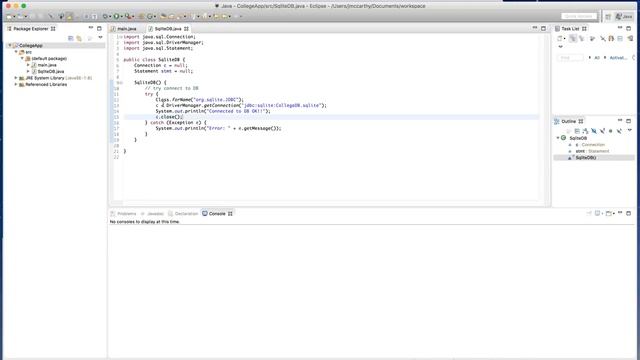640x360 pixels.
Task: Click the Run External Tools icon
Action: [128, 16]
